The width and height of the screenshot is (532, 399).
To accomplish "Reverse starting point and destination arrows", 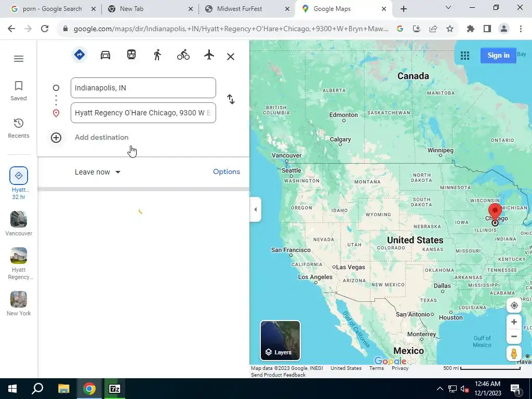I will click(231, 99).
